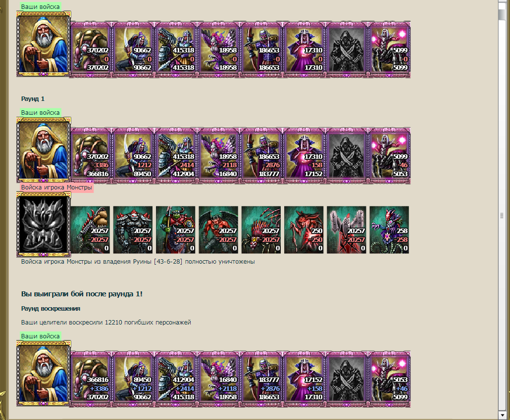Select dragon rider unit showing -2414 losses
The image size is (510, 420).
(176, 156)
